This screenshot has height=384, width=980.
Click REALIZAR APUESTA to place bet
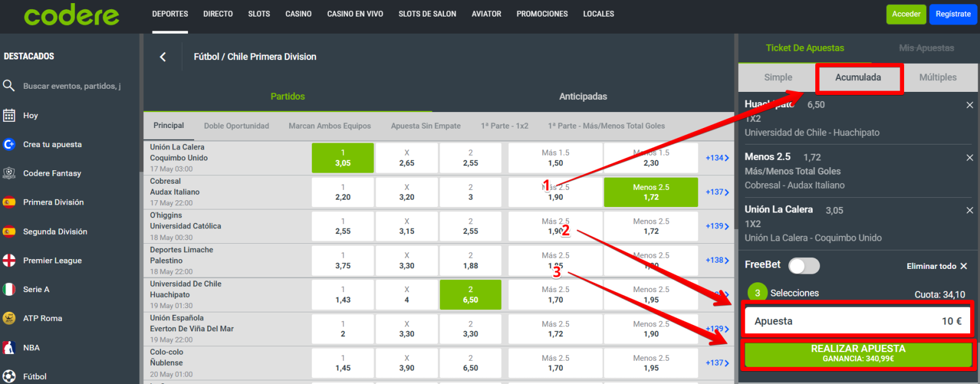858,353
